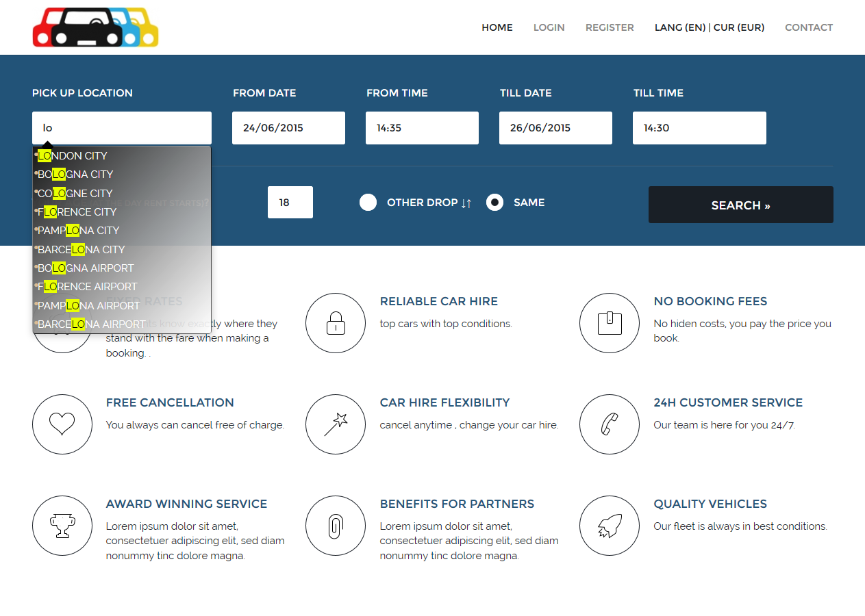Open the Till Date field showing 26/06/2015
Viewport: 865px width, 616px height.
555,128
